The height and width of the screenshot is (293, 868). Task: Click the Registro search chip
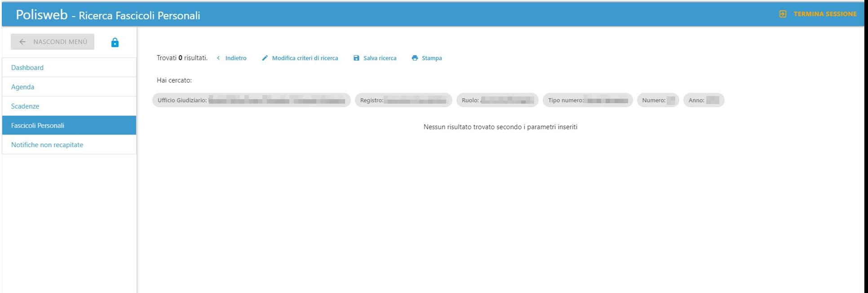point(403,101)
